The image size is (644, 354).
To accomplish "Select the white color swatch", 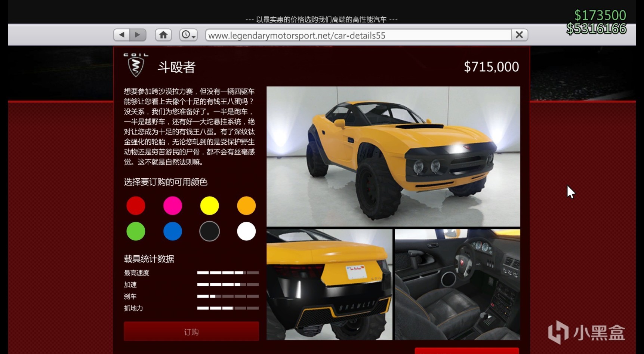I will (x=246, y=231).
